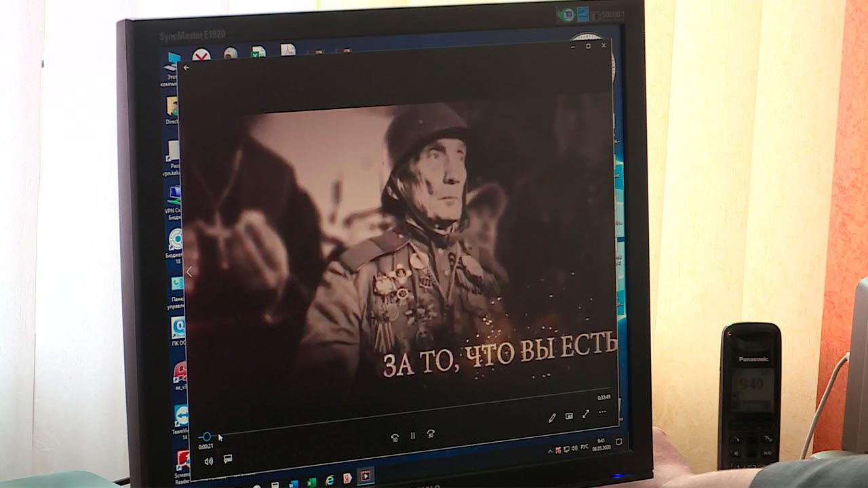Select the green spreadsheet desktop file

coord(258,52)
